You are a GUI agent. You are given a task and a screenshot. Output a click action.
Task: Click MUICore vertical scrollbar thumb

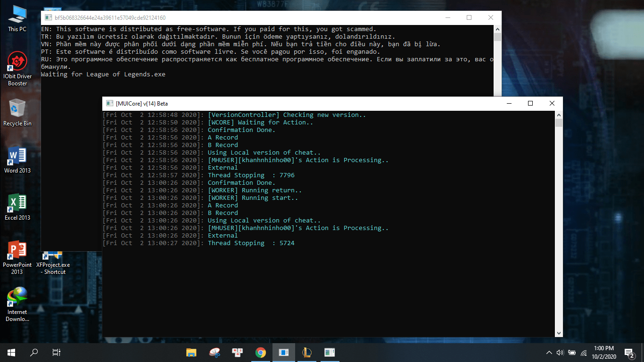click(559, 123)
